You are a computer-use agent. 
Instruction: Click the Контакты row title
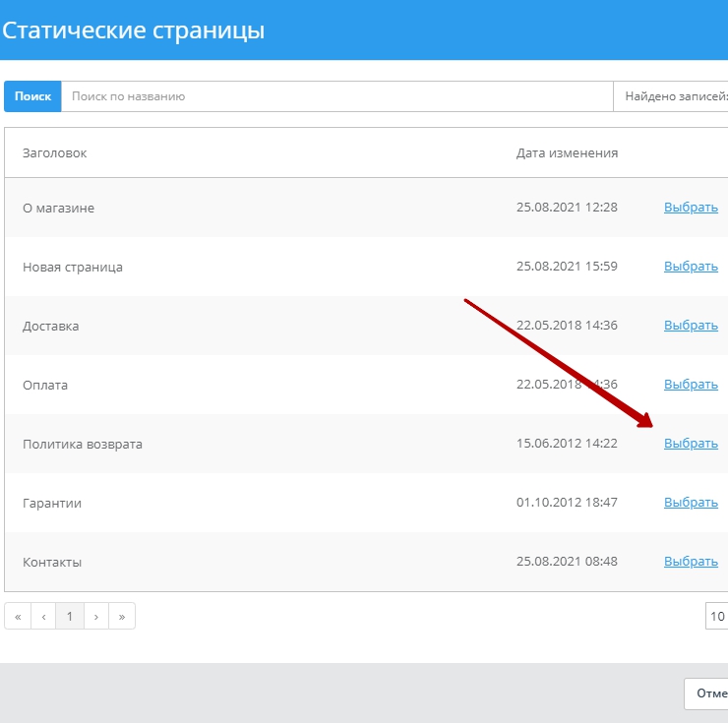click(52, 562)
